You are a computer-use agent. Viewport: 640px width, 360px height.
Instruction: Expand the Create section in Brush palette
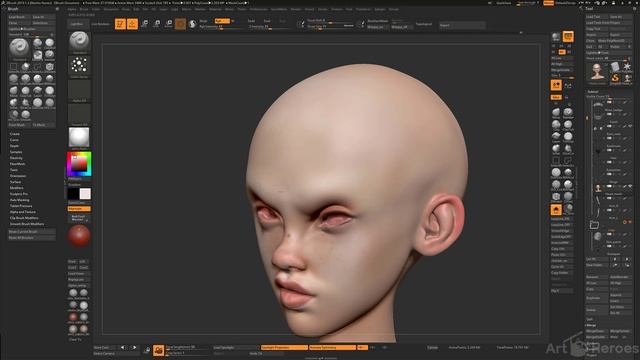pos(15,134)
